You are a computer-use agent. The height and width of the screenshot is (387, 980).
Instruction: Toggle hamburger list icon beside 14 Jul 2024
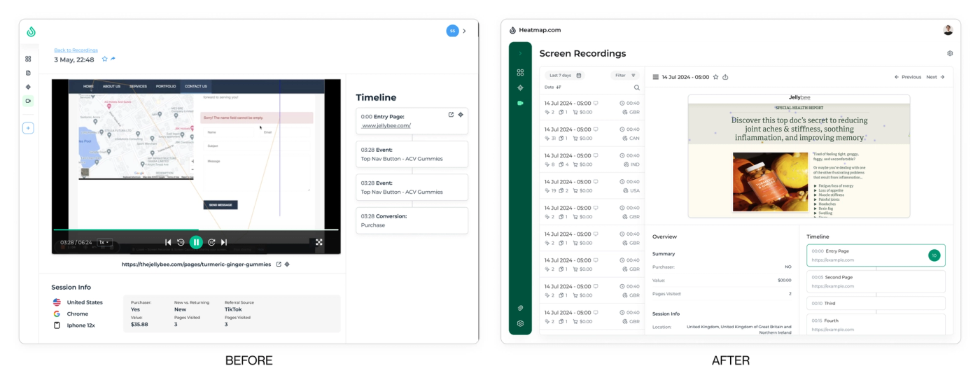(656, 77)
